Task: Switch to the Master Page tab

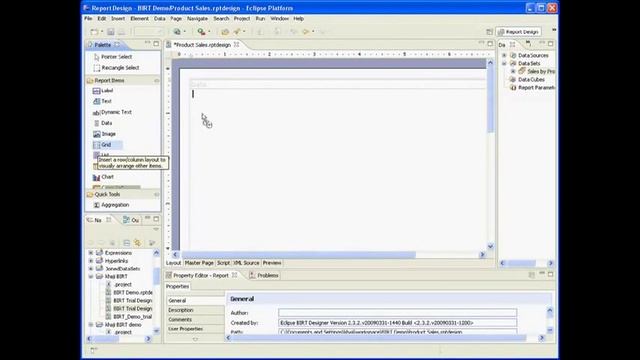Action: (199, 263)
